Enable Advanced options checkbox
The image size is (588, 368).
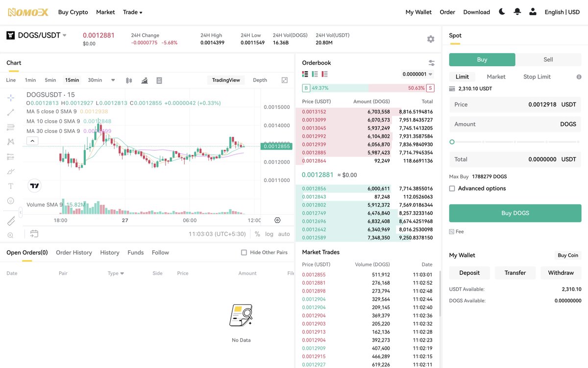click(452, 188)
